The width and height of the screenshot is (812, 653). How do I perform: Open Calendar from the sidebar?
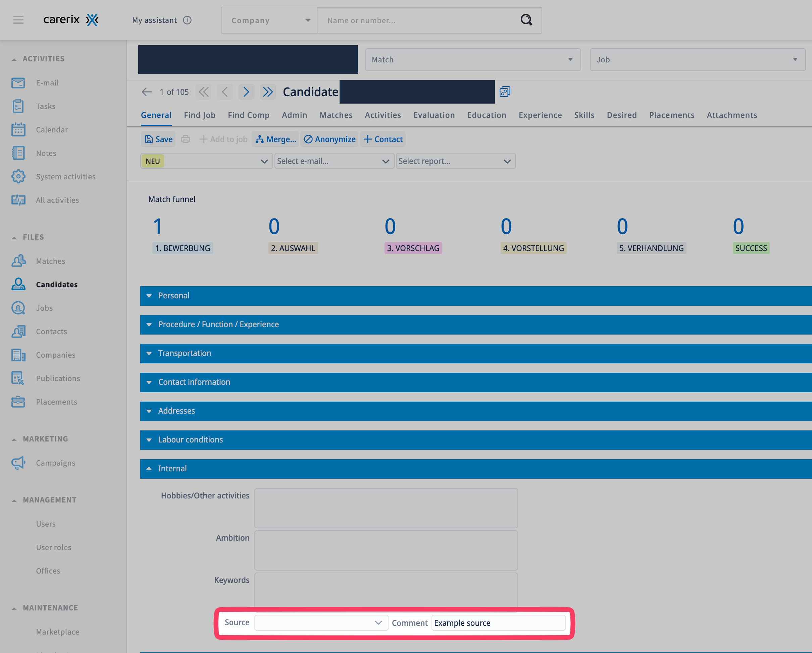click(52, 129)
